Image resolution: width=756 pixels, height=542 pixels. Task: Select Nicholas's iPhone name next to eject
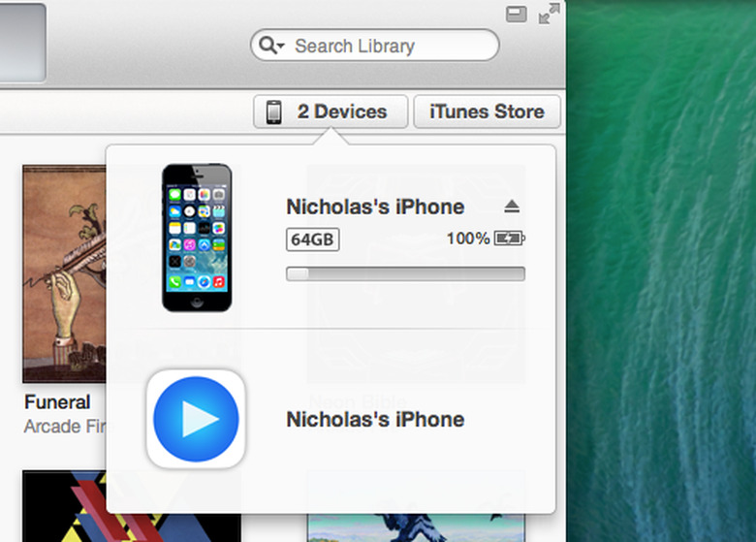point(375,207)
